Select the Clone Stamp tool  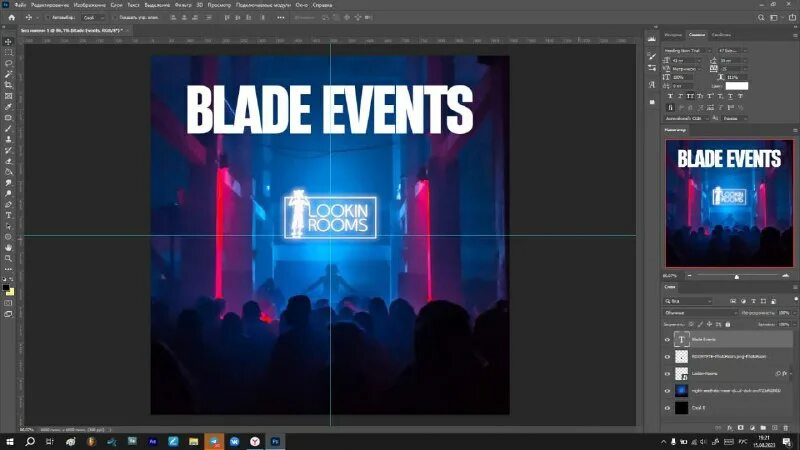8,139
